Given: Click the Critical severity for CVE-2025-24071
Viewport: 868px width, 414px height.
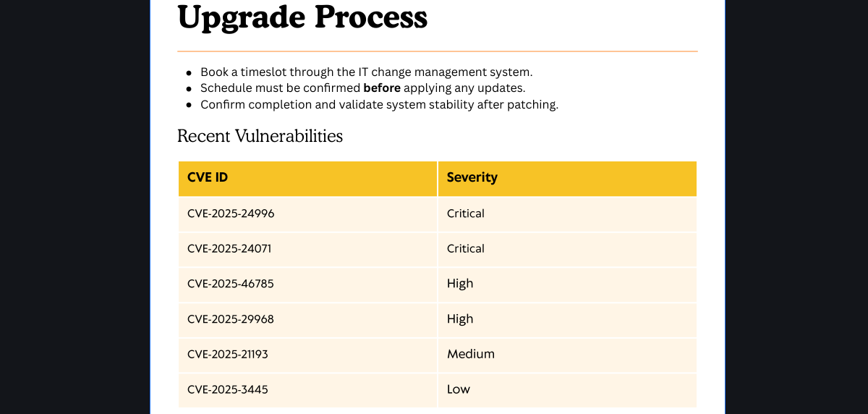Looking at the screenshot, I should (465, 248).
